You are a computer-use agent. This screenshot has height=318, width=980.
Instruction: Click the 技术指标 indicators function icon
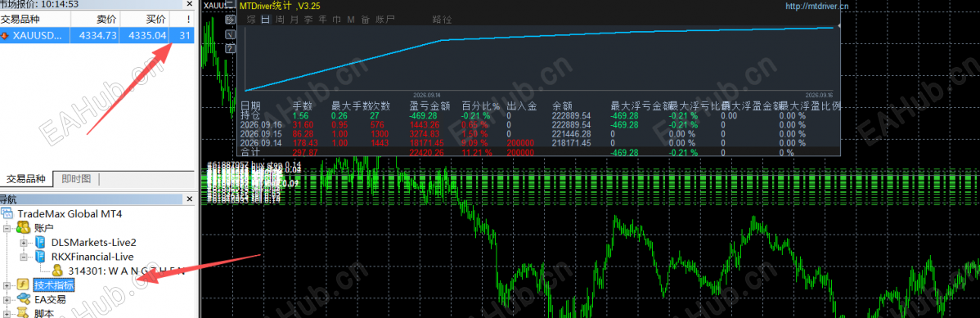[24, 284]
